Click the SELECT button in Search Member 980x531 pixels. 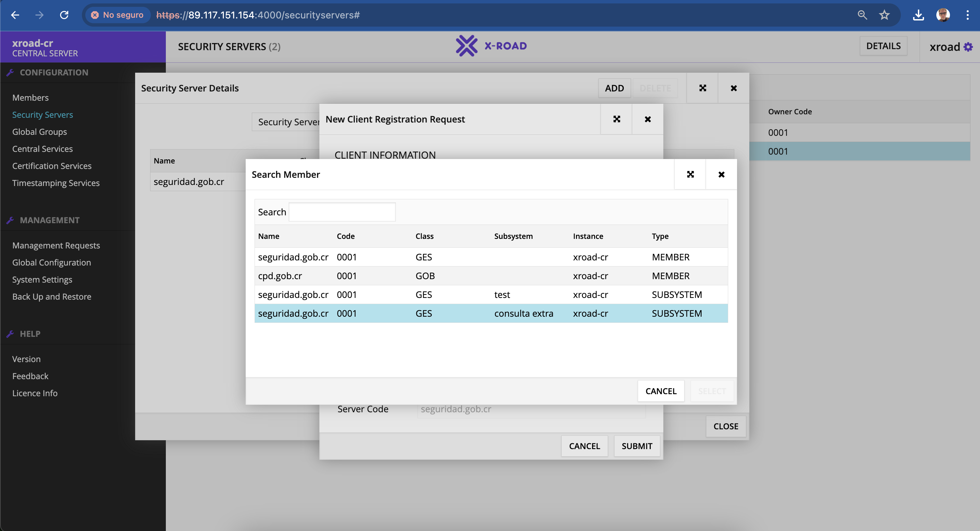point(712,391)
